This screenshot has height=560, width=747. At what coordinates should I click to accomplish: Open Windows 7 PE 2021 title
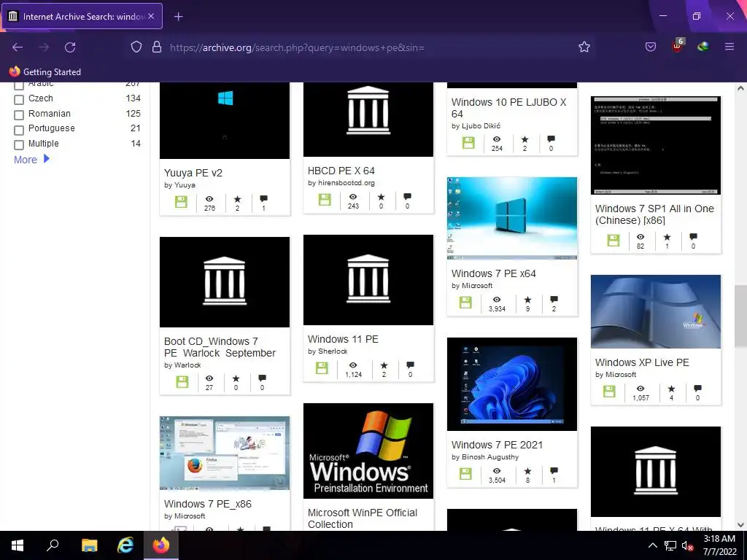click(x=497, y=445)
